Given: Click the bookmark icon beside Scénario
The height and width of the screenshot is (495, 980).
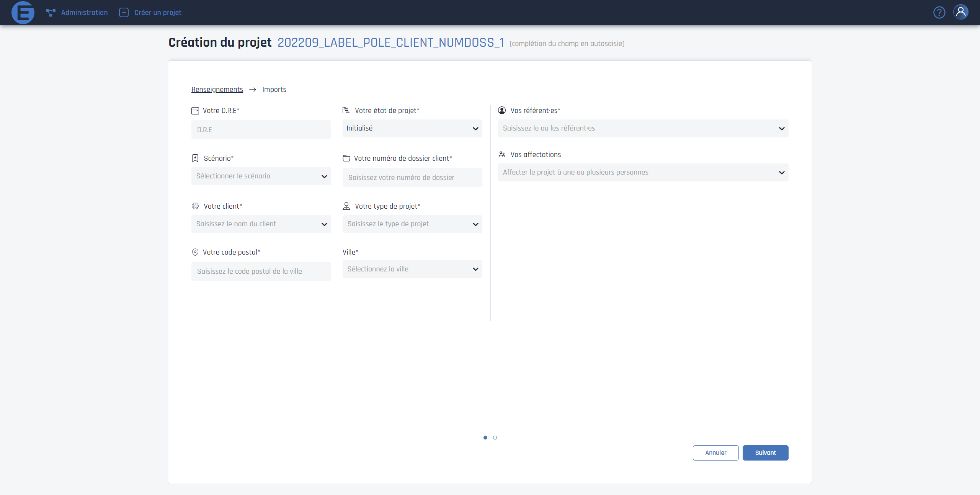Looking at the screenshot, I should click(x=195, y=158).
